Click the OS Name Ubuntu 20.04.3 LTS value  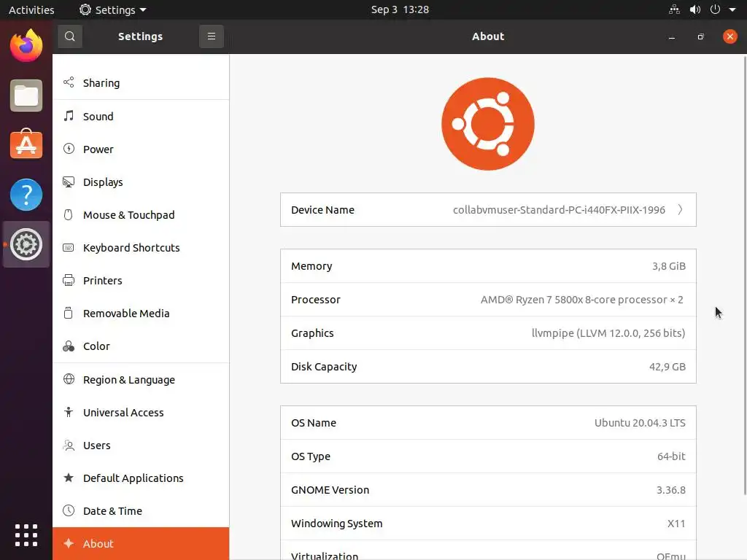[x=640, y=423]
